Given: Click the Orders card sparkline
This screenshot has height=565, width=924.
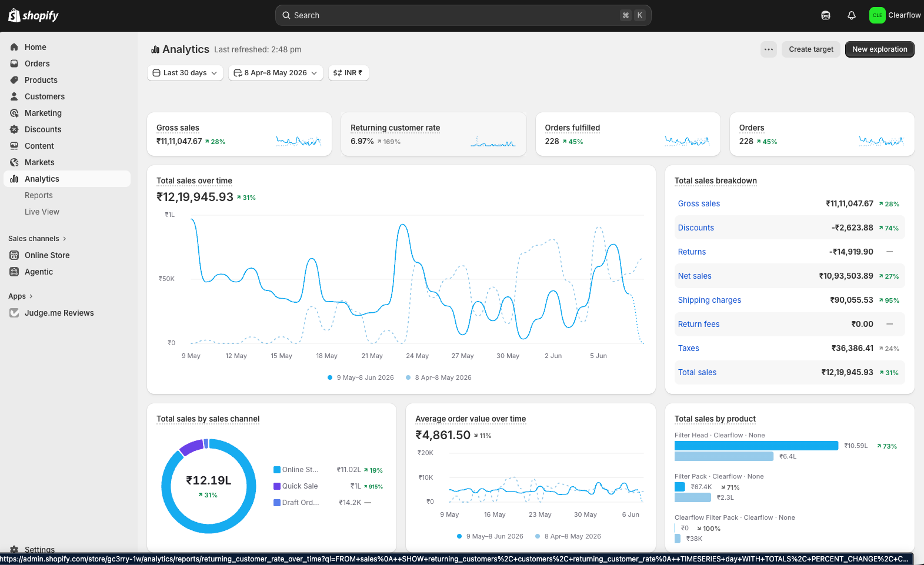Looking at the screenshot, I should click(881, 141).
